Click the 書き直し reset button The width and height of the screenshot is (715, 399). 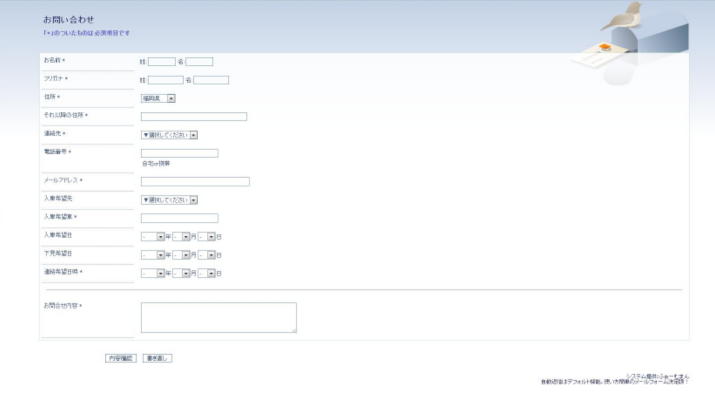157,358
